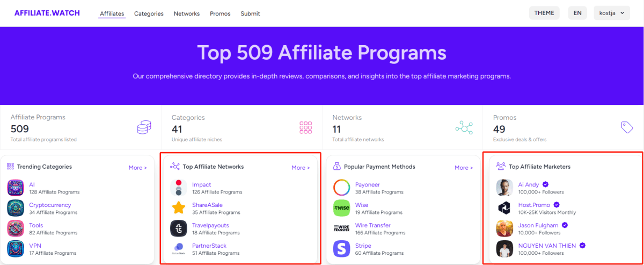Open the Categories nav tab
This screenshot has width=644, height=265.
point(149,13)
